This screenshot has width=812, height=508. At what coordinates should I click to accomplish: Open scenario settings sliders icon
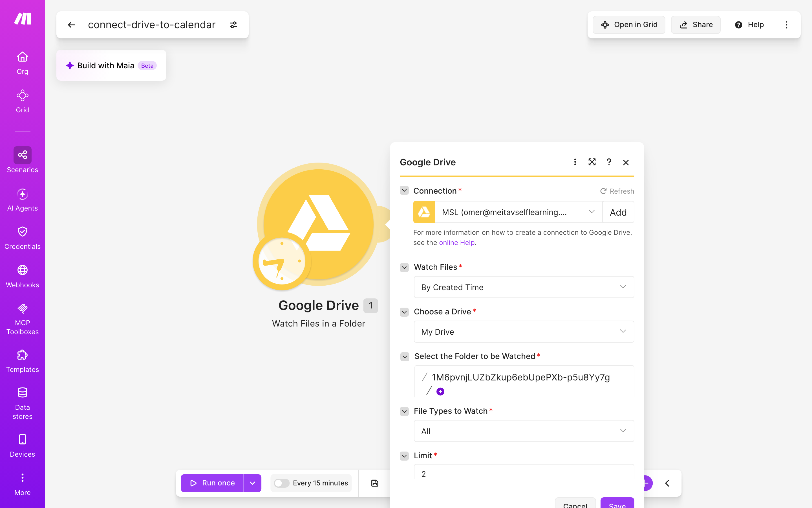coord(233,25)
